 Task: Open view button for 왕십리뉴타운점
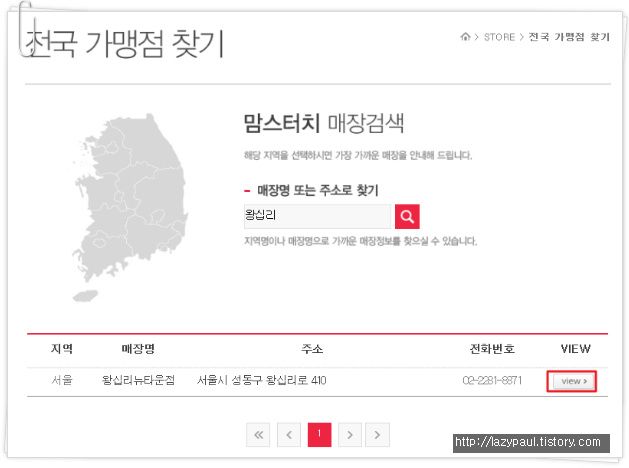[x=572, y=381]
